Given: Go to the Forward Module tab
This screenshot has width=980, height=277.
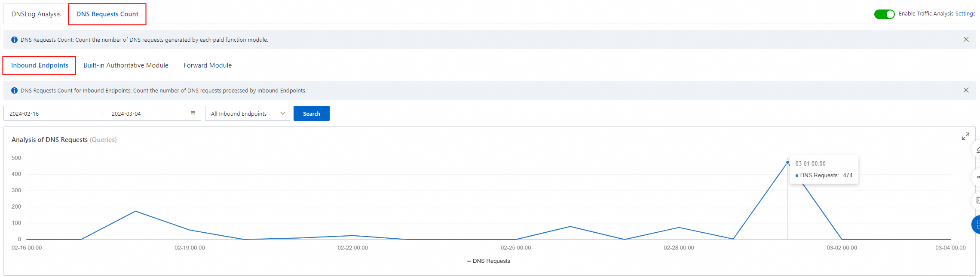Looking at the screenshot, I should click(208, 65).
